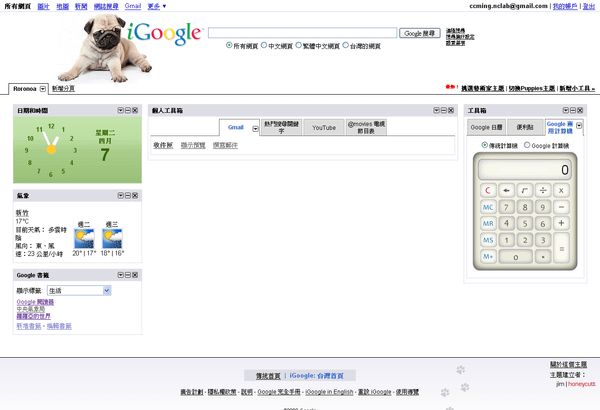Switch to the 熱門搜尋關鍵字 tab
Image resolution: width=600 pixels, height=410 pixels.
click(281, 127)
